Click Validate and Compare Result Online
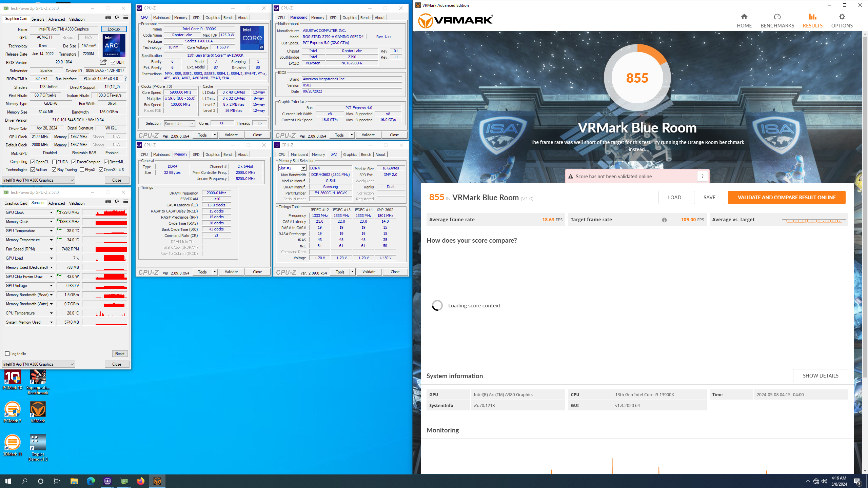Image resolution: width=868 pixels, height=488 pixels. [786, 197]
